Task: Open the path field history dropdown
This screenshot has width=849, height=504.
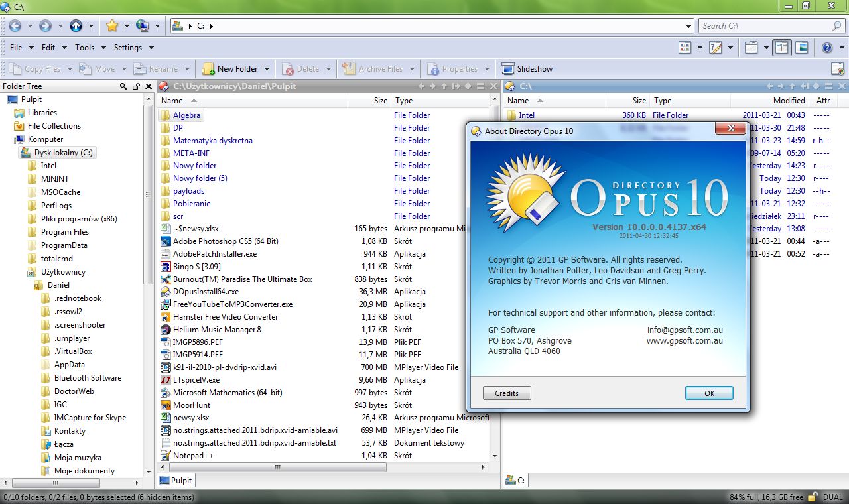Action: pos(688,26)
